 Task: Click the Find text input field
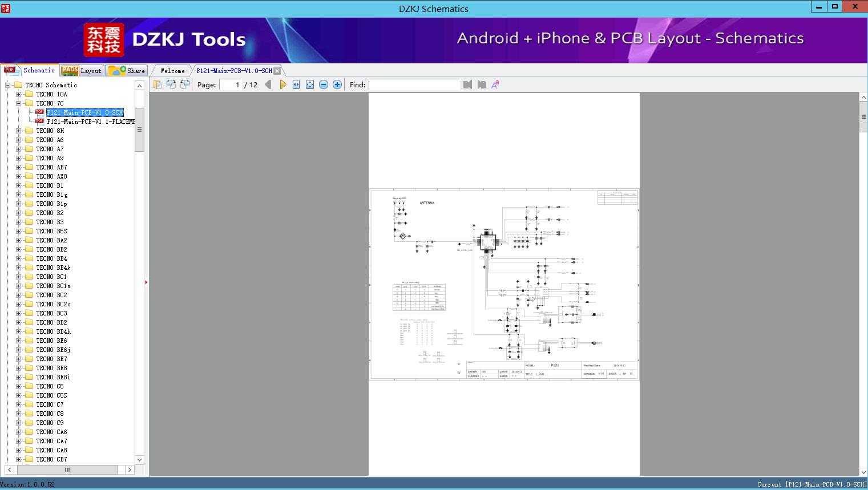414,84
